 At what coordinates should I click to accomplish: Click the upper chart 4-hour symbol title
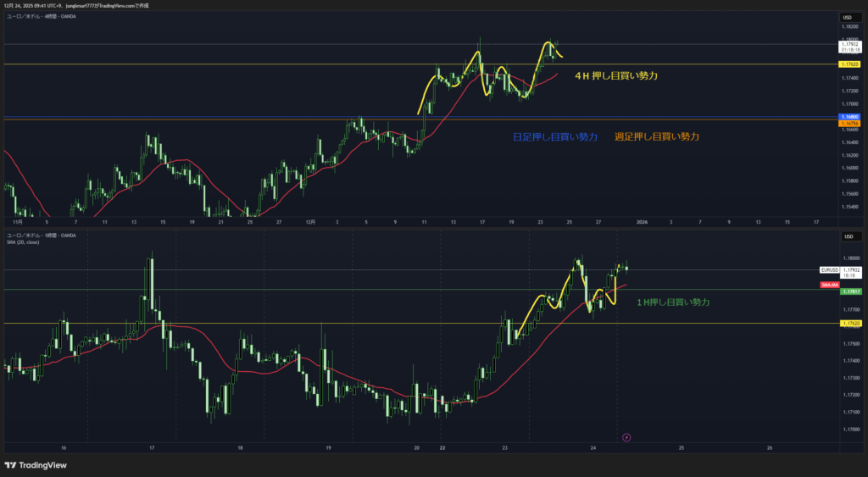(41, 16)
